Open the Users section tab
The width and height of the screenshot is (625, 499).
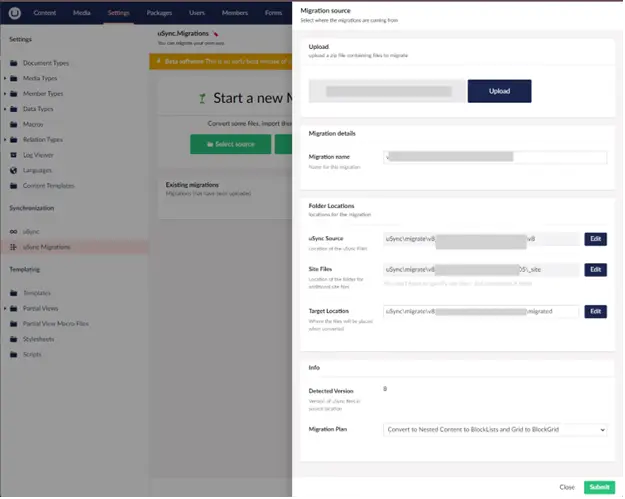pyautogui.click(x=197, y=13)
